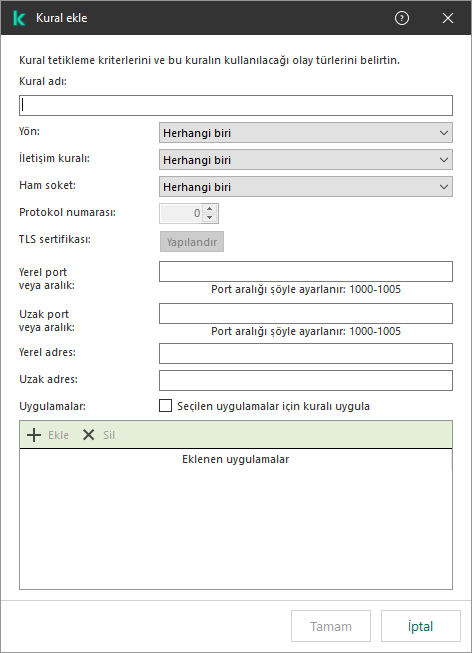
Task: Increase Protokol numarası with up arrow
Action: [210, 209]
